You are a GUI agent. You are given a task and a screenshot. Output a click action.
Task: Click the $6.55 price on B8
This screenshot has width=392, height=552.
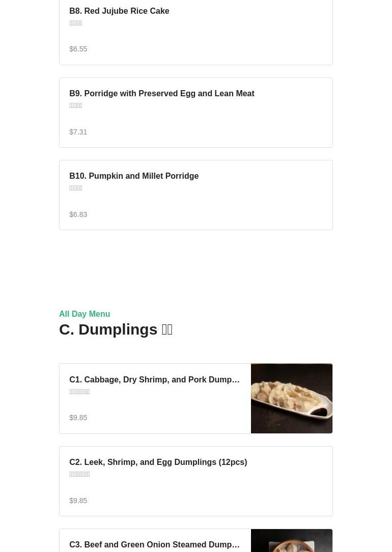pyautogui.click(x=78, y=49)
